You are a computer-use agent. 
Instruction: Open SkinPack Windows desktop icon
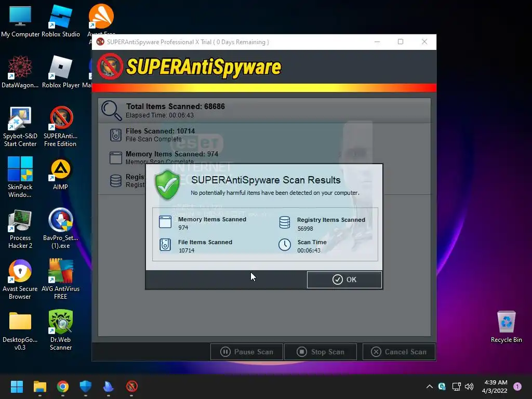pyautogui.click(x=20, y=177)
